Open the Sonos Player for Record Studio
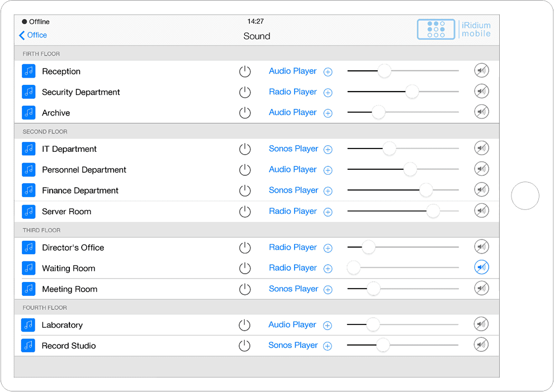 click(x=293, y=346)
